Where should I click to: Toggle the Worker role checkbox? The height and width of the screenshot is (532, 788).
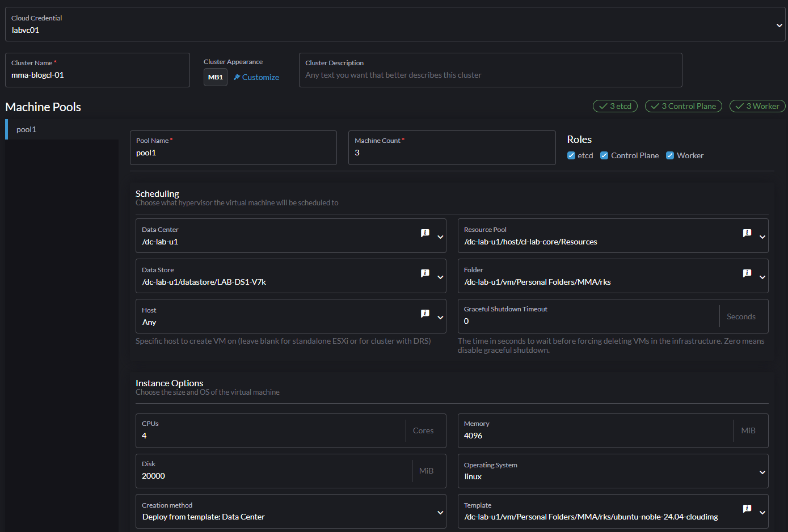click(x=670, y=155)
